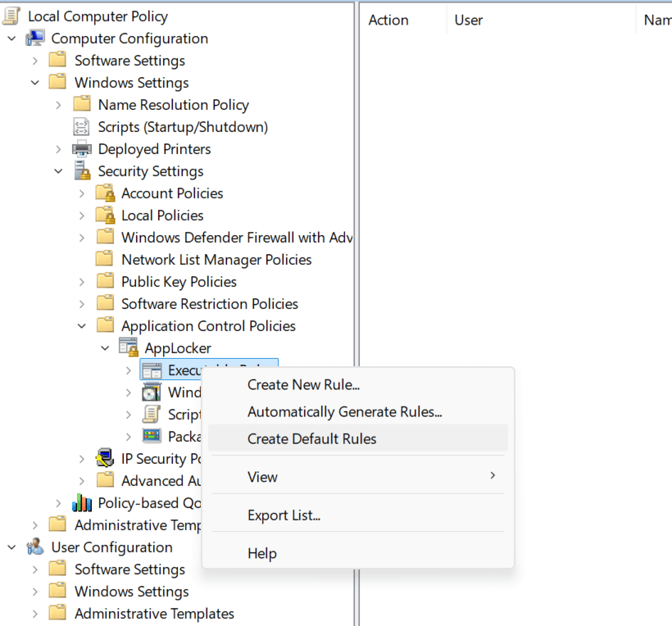Click the Security Settings lock icon
This screenshot has width=672, height=626.
pos(82,171)
